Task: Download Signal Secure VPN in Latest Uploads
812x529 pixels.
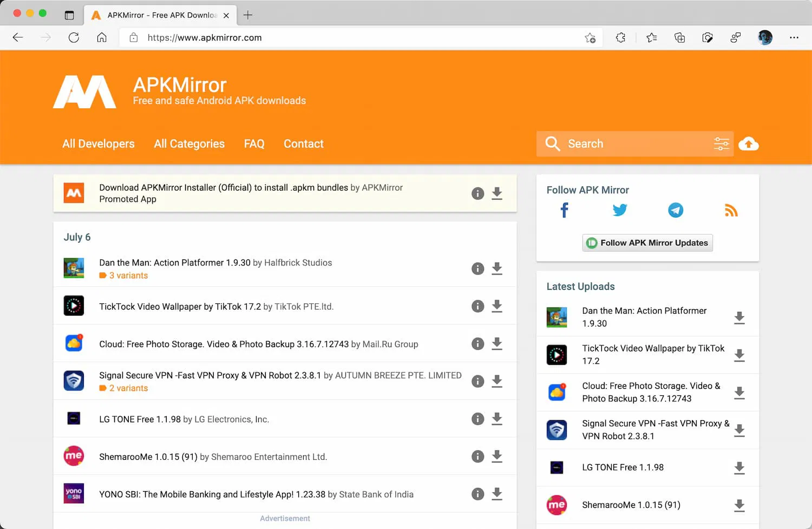Action: point(739,430)
